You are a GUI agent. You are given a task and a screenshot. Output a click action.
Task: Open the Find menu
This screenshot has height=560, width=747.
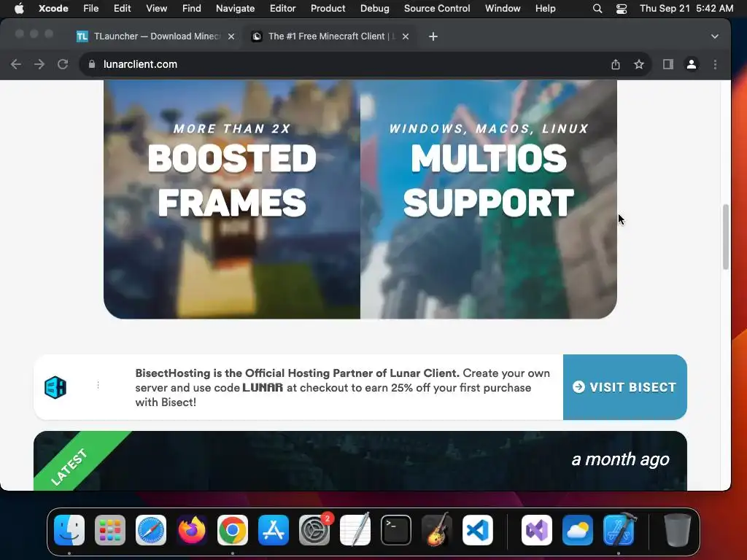point(192,9)
